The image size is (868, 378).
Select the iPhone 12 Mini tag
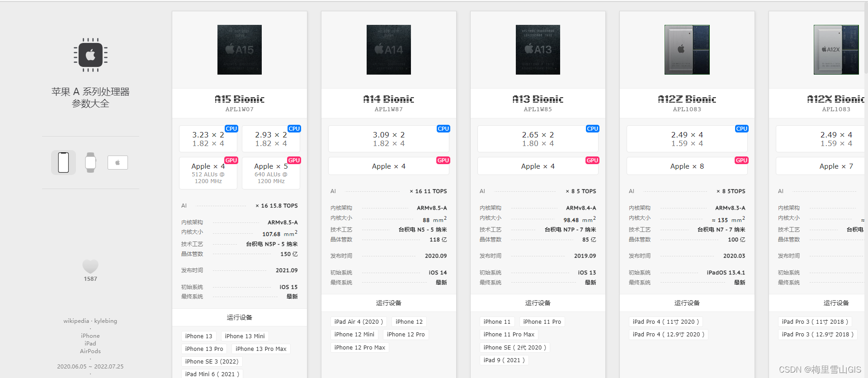[x=354, y=335]
